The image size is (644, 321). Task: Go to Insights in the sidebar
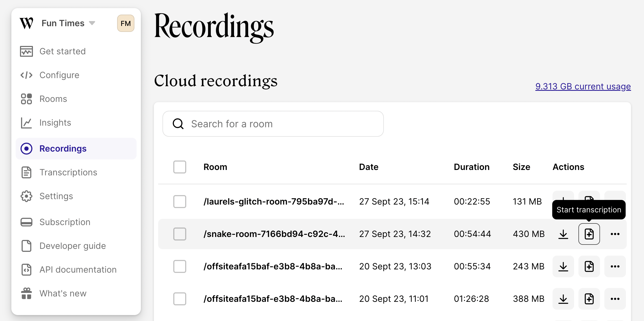pos(55,123)
